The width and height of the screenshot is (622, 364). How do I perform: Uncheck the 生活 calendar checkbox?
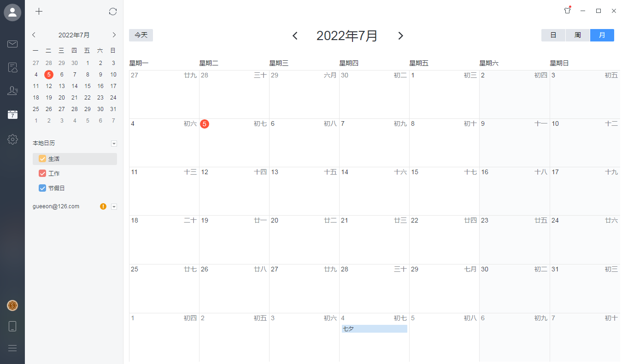point(42,159)
